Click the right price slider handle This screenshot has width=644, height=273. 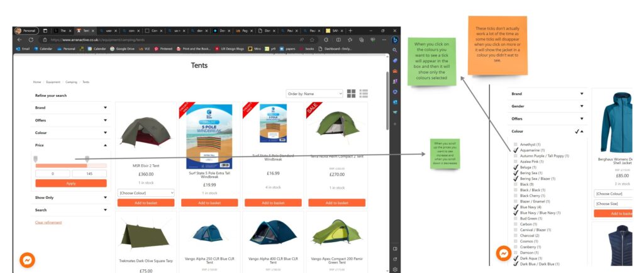coord(87,159)
